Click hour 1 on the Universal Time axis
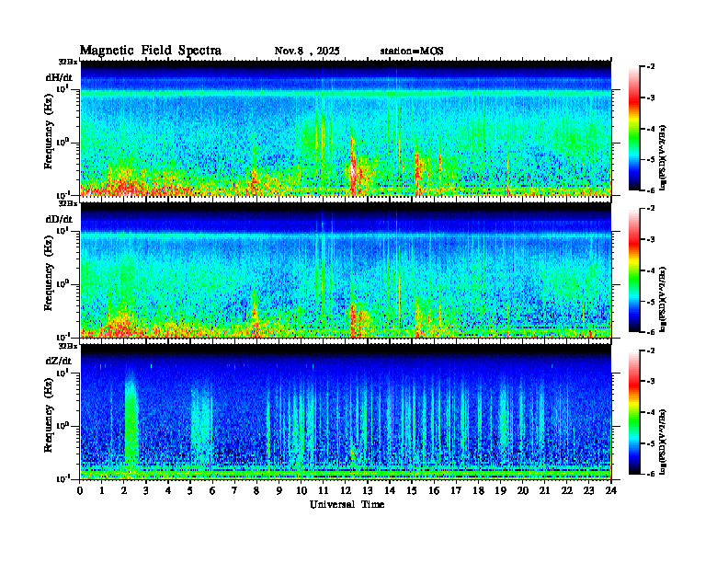The width and height of the screenshot is (728, 563). point(102,491)
